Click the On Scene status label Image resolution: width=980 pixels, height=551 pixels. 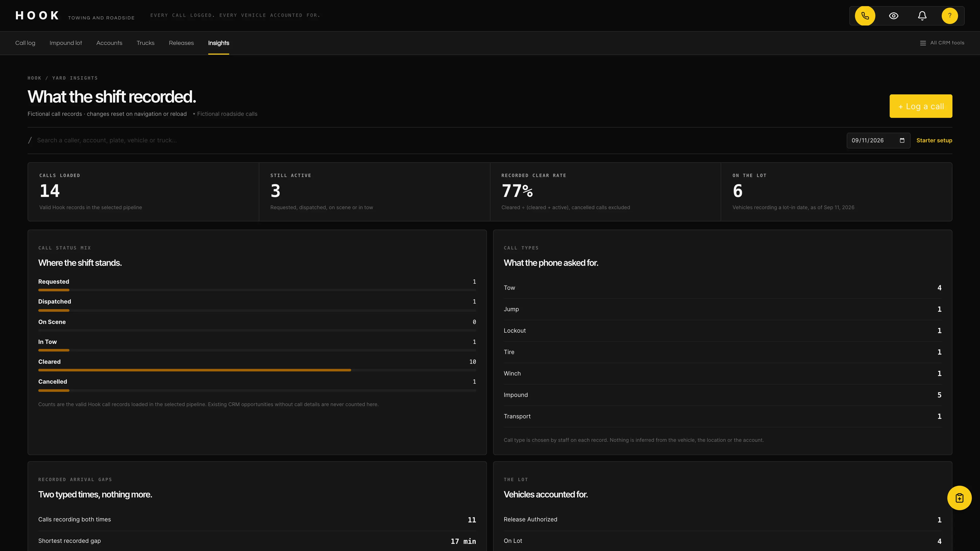pyautogui.click(x=52, y=322)
